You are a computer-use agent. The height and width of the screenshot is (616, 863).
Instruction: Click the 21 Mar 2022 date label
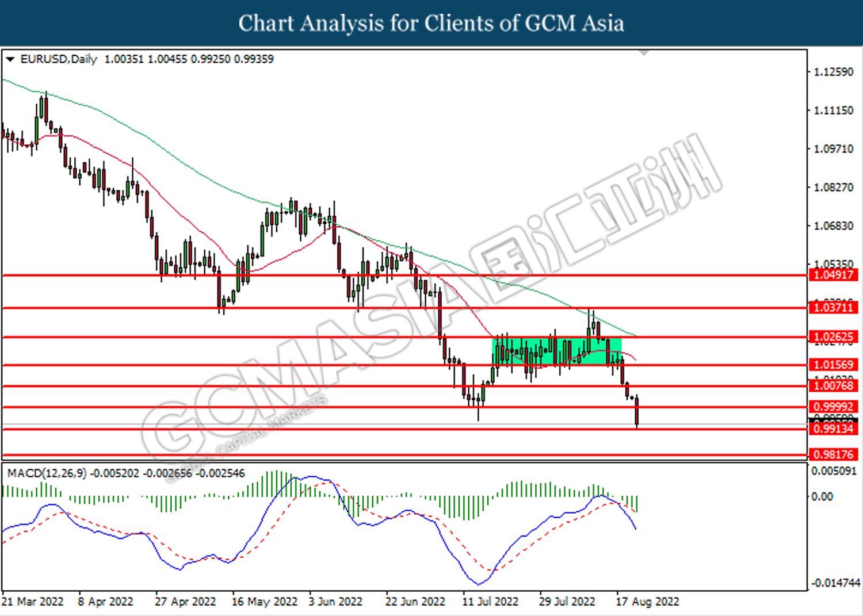33,602
